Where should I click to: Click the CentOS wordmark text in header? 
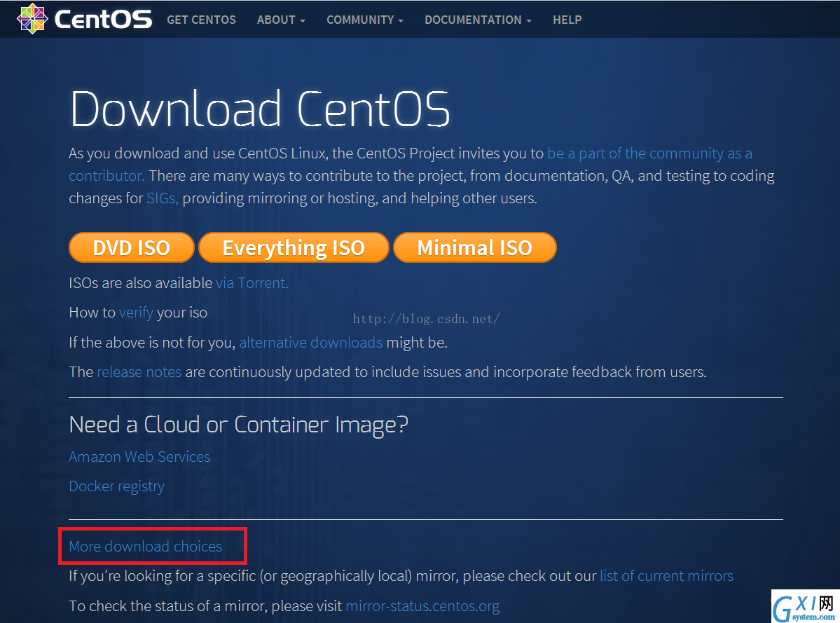pos(103,20)
